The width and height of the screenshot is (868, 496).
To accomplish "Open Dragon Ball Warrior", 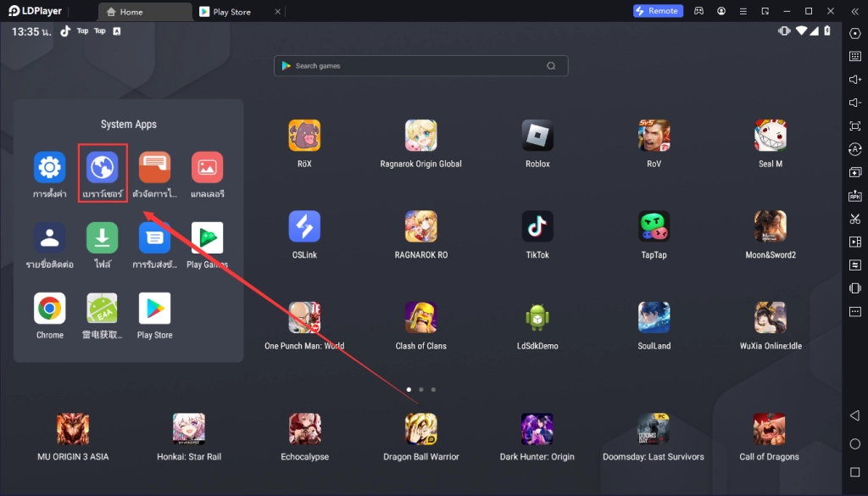I will [x=420, y=429].
